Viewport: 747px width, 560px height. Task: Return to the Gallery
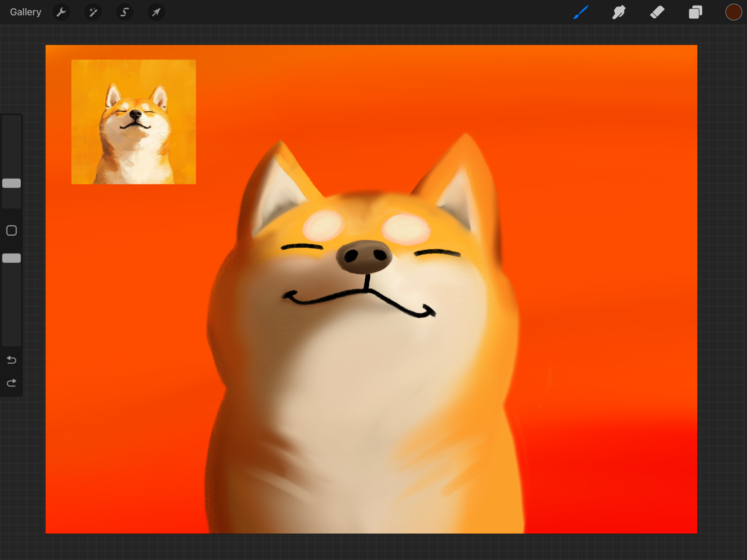(x=25, y=12)
